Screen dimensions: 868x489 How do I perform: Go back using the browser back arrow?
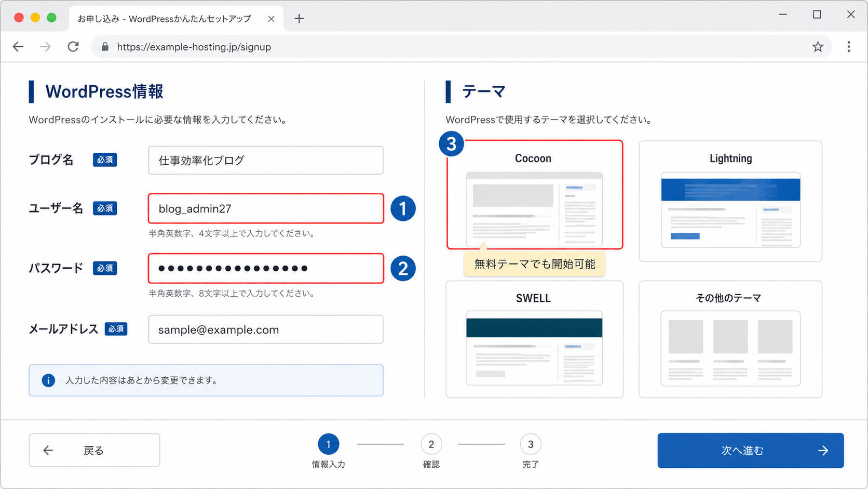(18, 47)
